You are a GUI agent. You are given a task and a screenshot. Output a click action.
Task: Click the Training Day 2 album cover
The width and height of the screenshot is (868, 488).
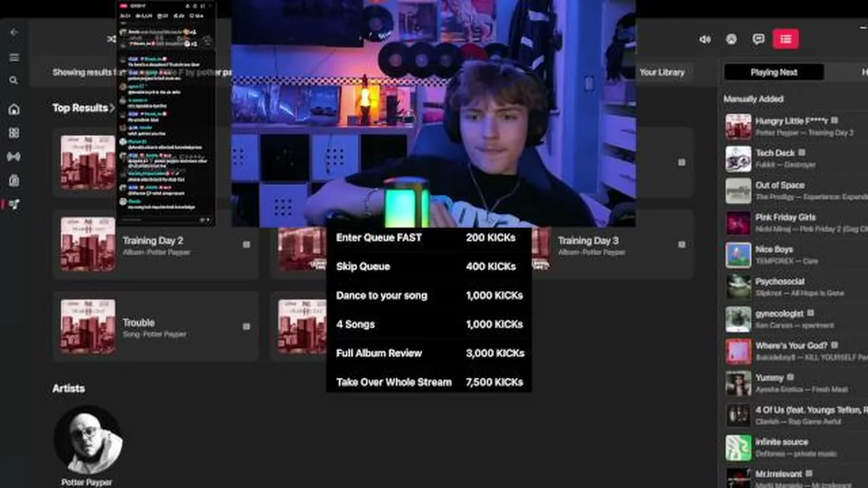point(88,244)
